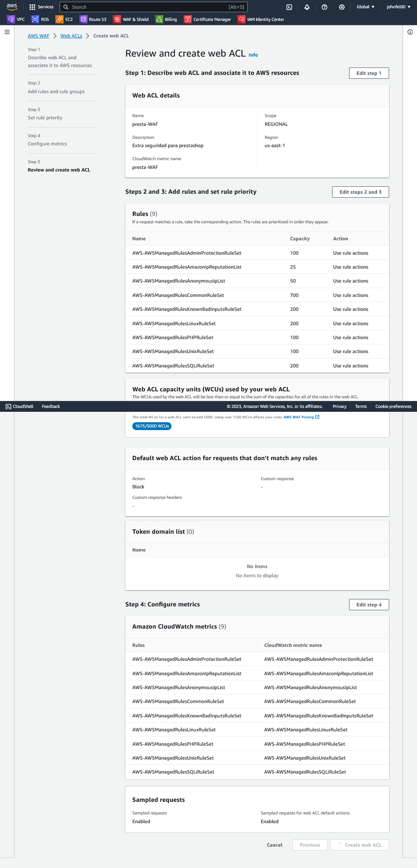Open the settings gear icon
Screen dimensions: 417x868
(342, 7)
